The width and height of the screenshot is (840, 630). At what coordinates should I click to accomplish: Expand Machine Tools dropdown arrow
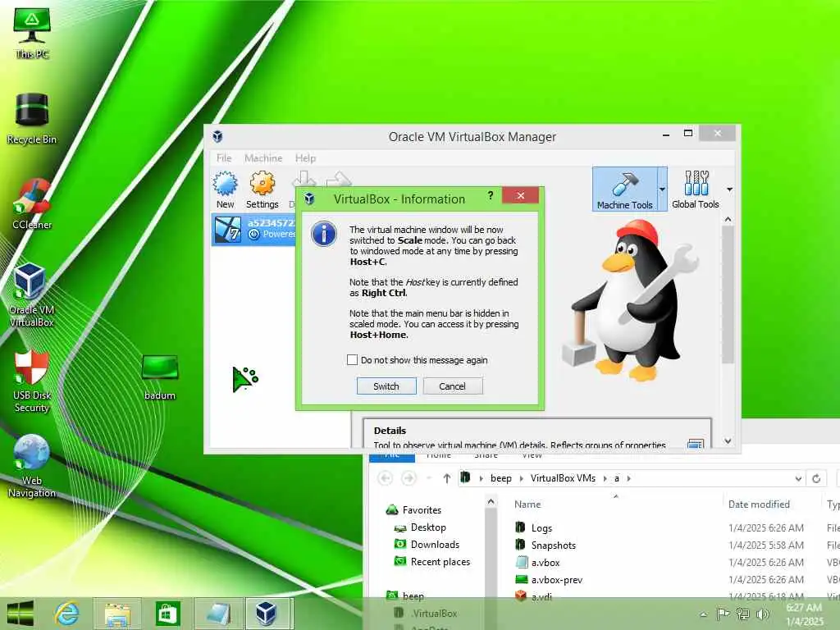point(662,189)
